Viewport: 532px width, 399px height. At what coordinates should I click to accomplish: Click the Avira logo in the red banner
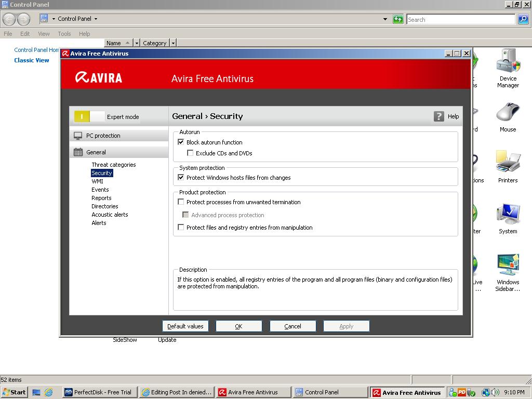(x=99, y=77)
